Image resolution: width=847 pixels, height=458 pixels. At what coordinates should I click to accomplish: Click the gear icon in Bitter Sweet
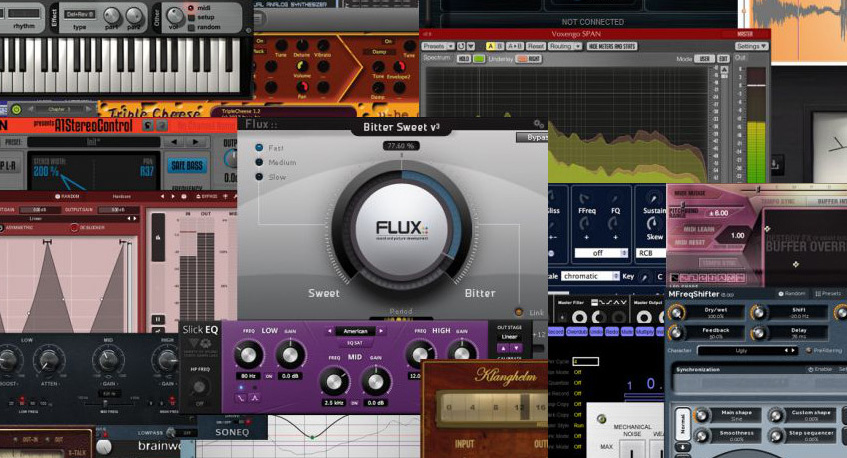tap(539, 123)
